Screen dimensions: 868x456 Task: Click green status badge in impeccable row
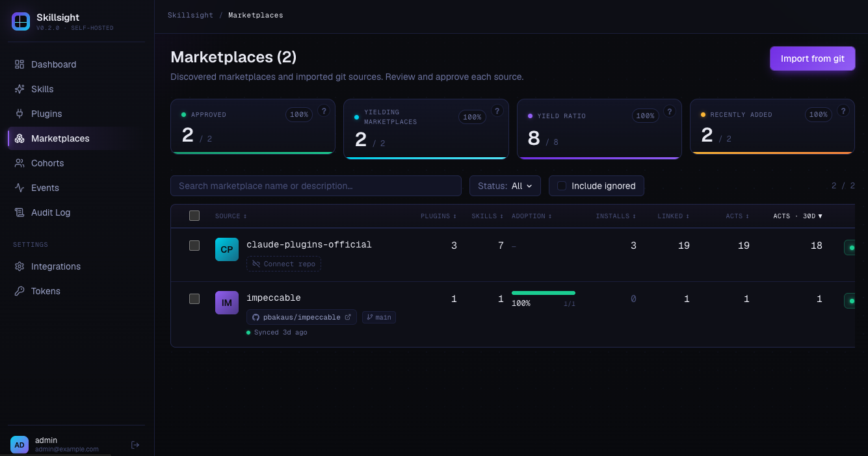pos(850,301)
